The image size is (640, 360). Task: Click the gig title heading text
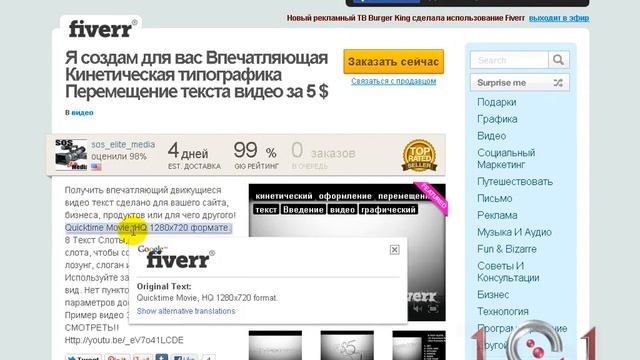click(x=196, y=75)
